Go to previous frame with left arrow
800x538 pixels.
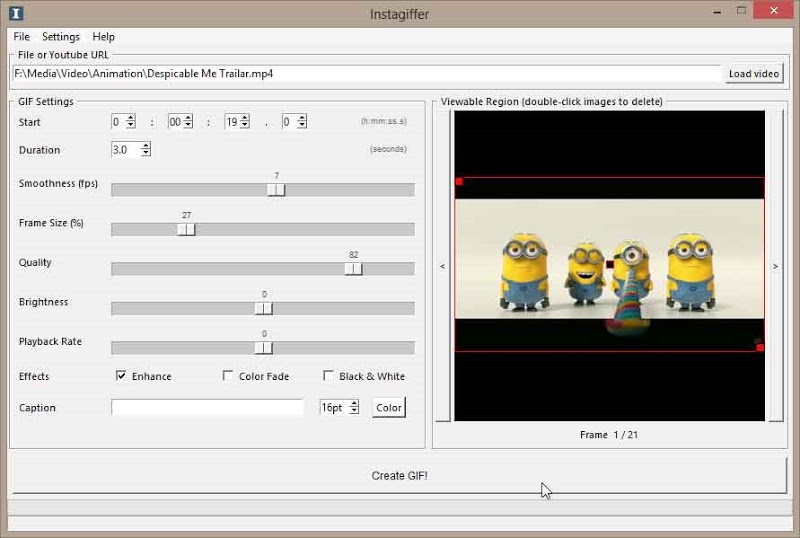tap(443, 266)
